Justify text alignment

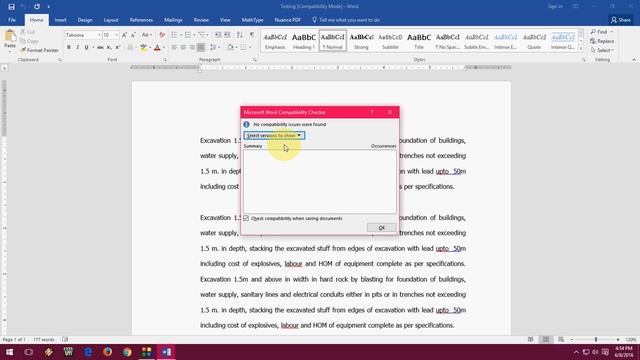tap(201, 48)
